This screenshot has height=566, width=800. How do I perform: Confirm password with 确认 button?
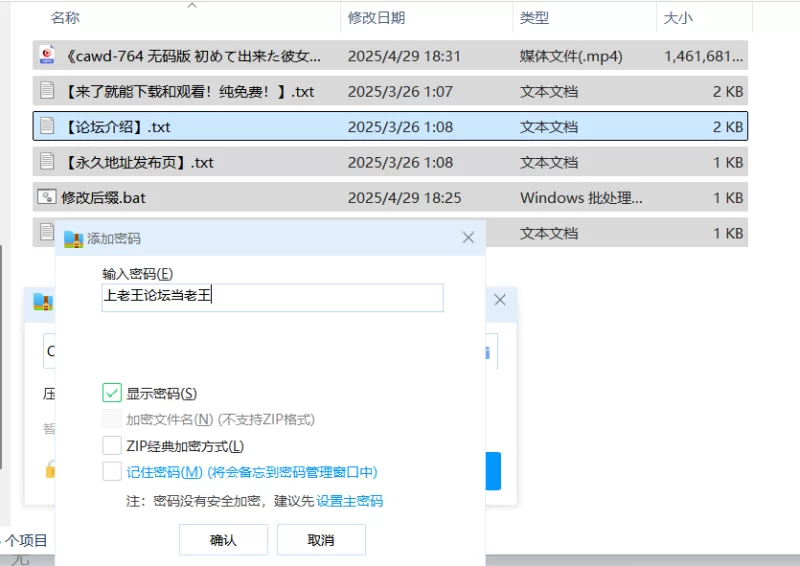[223, 539]
